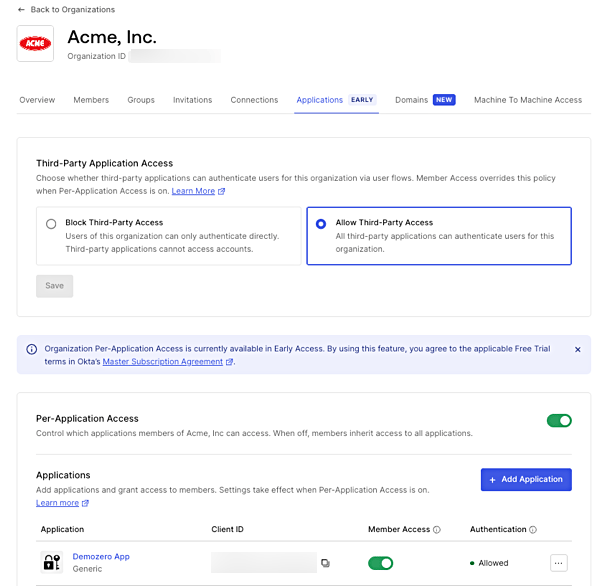The width and height of the screenshot is (600, 586).
Task: Go to the Groups tab
Action: pyautogui.click(x=141, y=100)
